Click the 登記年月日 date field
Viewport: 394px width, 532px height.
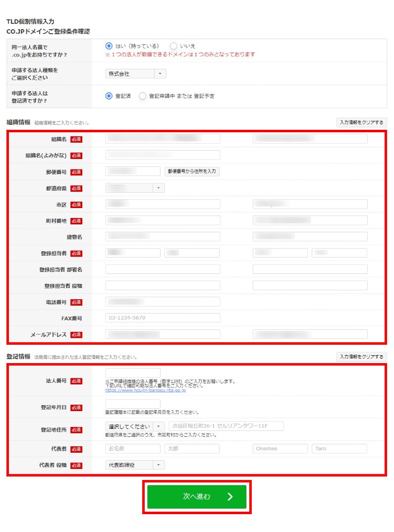tap(133, 404)
